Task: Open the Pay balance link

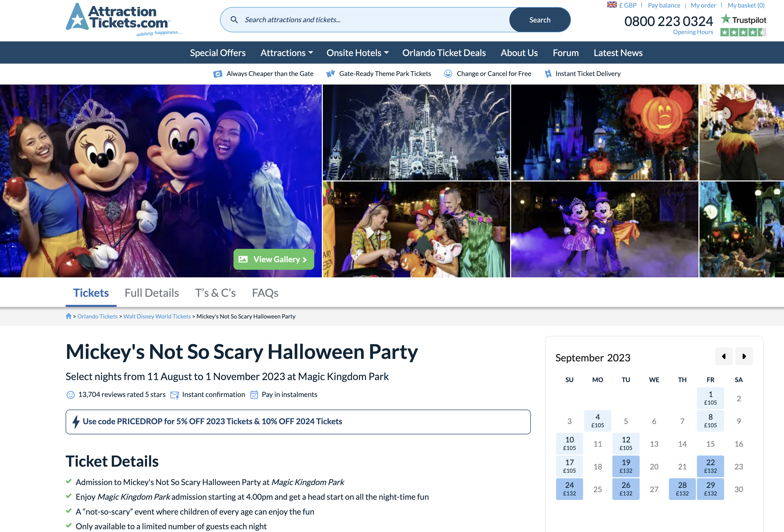Action: [664, 5]
